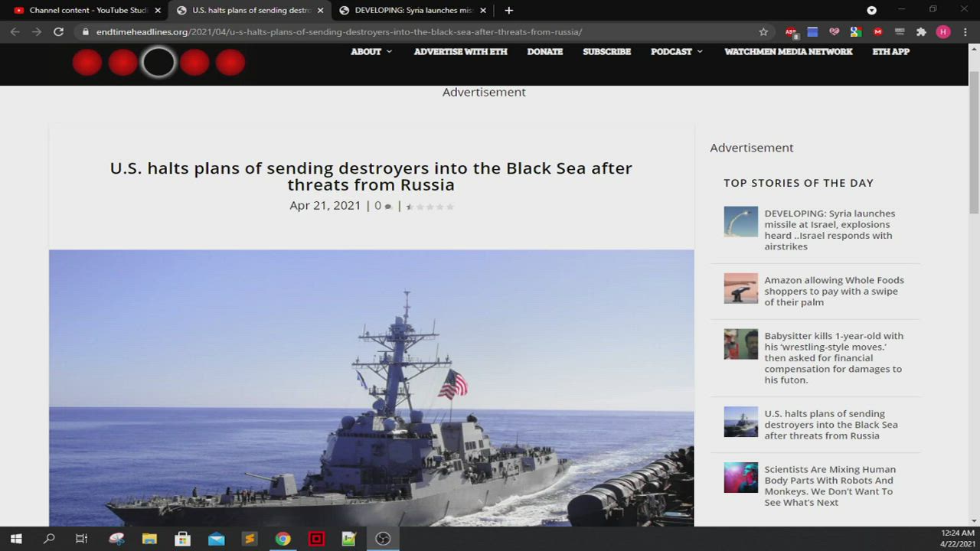Viewport: 980px width, 551px height.
Task: Open the Adblock Plus extension
Action: (790, 32)
